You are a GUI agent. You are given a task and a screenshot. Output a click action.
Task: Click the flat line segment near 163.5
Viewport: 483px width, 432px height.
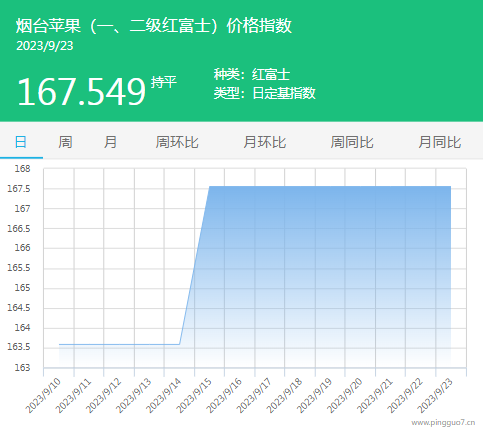[x=119, y=344]
